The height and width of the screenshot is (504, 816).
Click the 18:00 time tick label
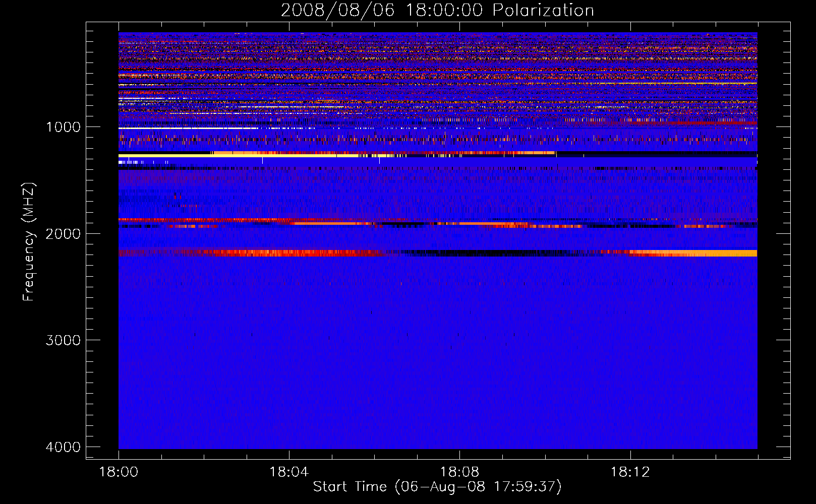tap(119, 472)
